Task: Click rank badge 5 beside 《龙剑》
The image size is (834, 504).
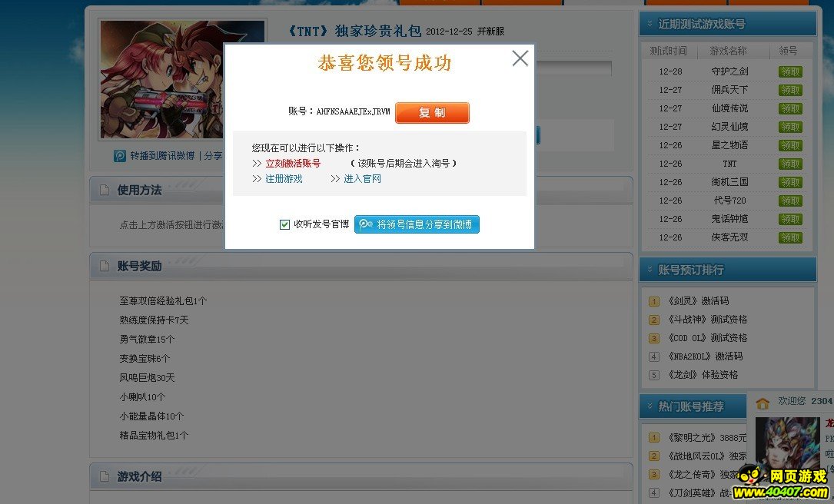Action: tap(654, 376)
